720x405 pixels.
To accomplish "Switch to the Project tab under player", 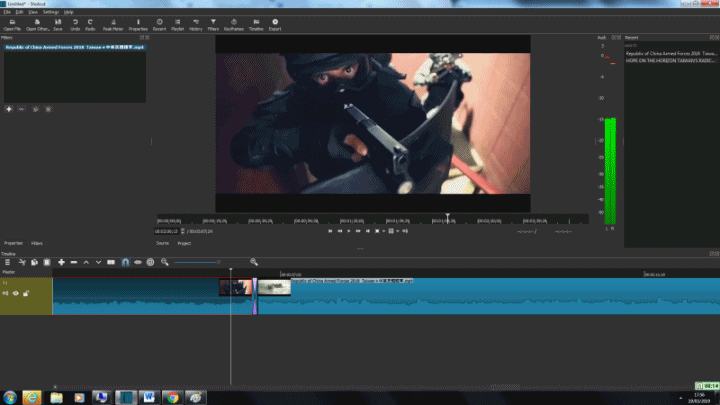I will pos(184,243).
